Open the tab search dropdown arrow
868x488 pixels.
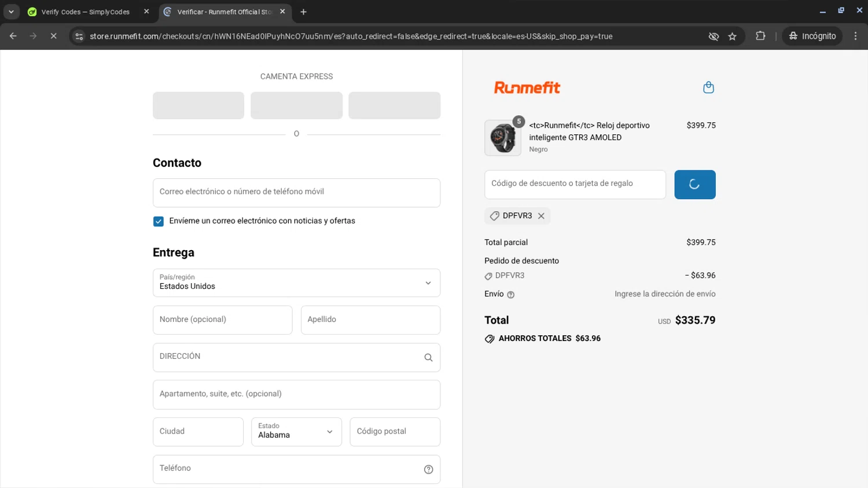[x=11, y=12]
